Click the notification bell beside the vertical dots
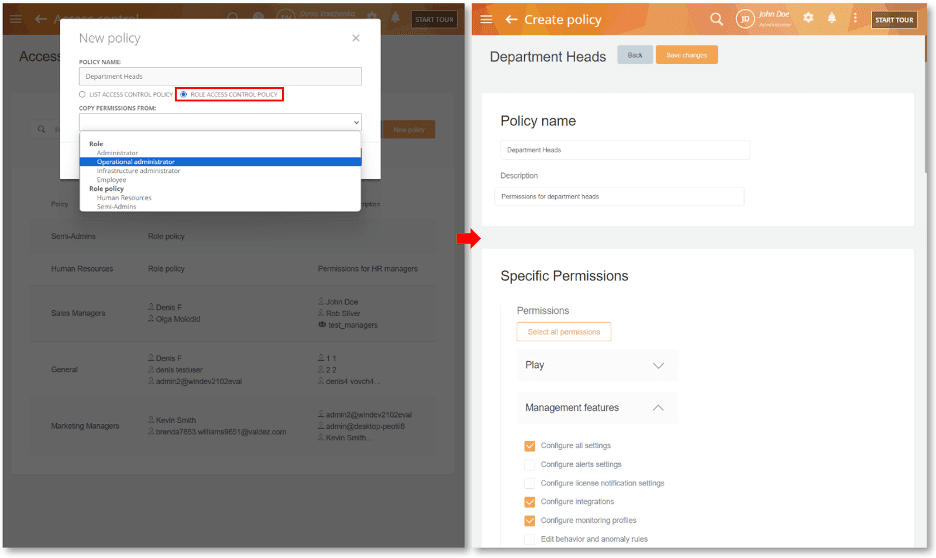Screen dimensions: 936x558 tap(832, 19)
